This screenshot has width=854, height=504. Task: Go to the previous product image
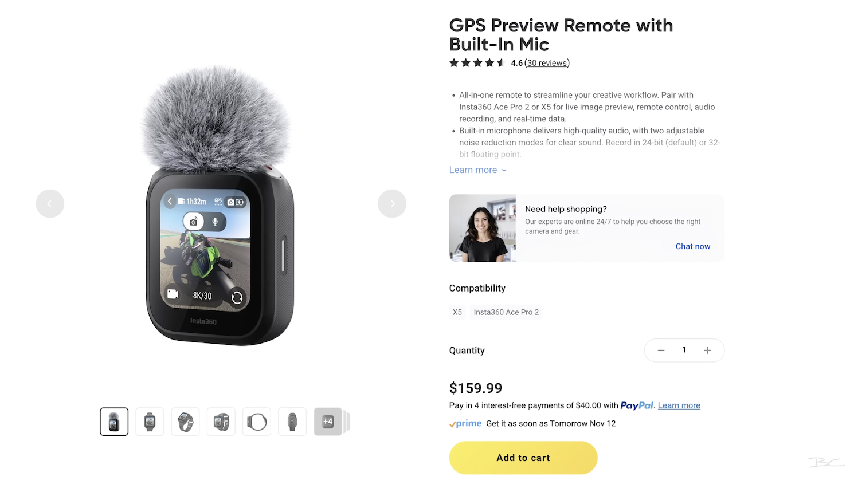tap(50, 203)
